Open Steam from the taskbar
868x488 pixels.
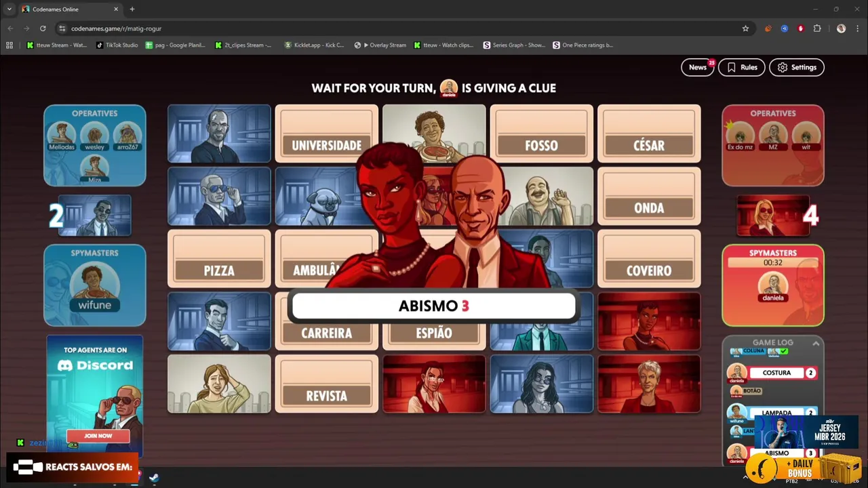[x=155, y=478]
